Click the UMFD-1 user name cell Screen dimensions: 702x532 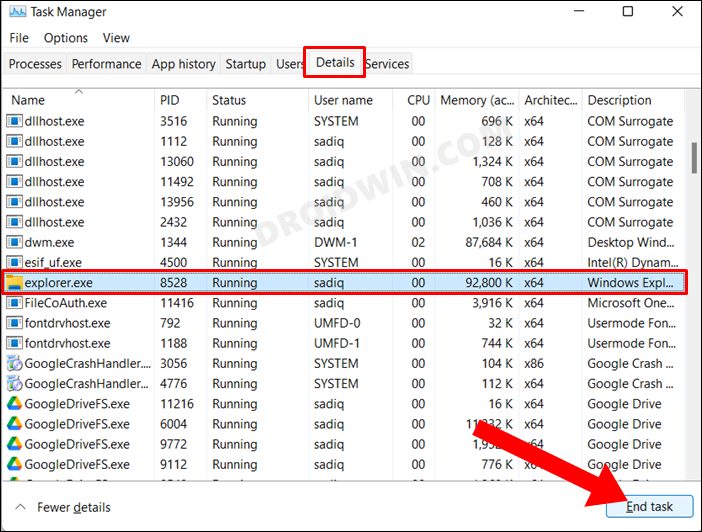coord(337,343)
